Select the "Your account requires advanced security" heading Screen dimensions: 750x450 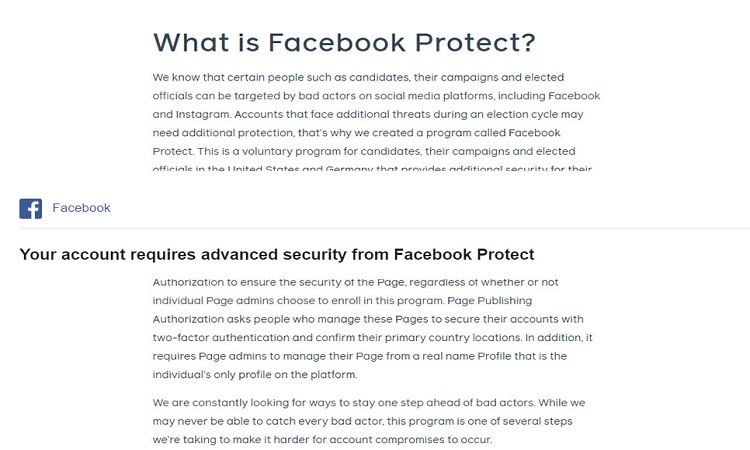(x=277, y=254)
